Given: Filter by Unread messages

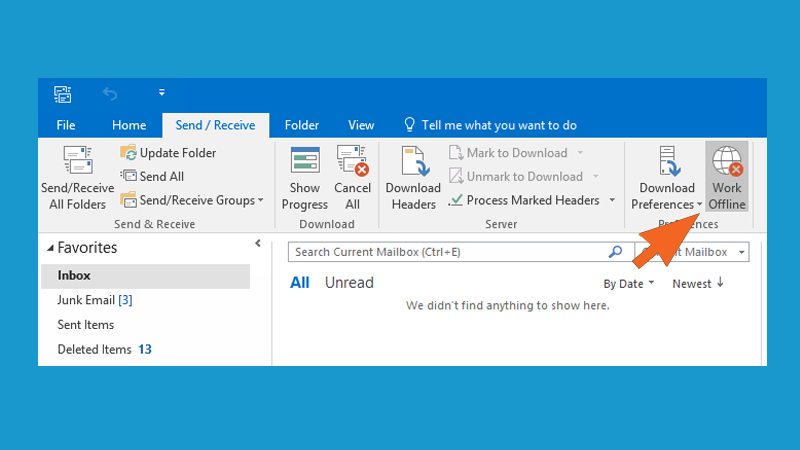Looking at the screenshot, I should click(x=349, y=283).
